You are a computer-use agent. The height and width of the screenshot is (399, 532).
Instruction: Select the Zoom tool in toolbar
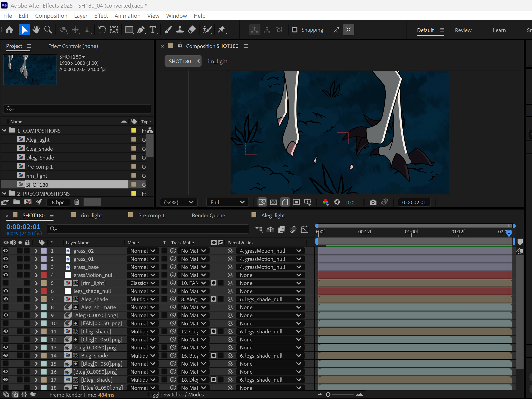point(48,30)
